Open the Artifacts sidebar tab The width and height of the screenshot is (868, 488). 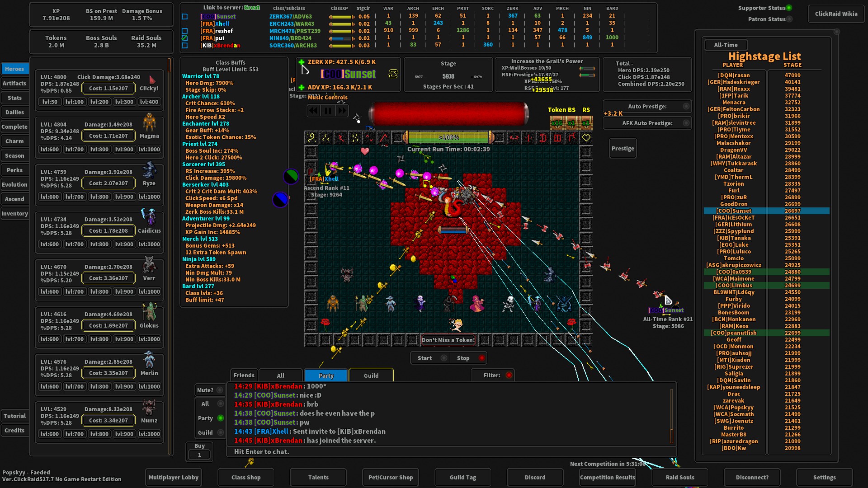coord(15,83)
